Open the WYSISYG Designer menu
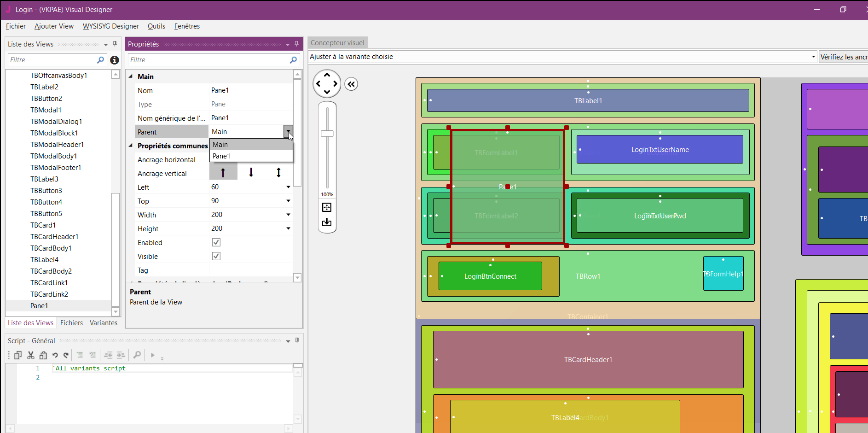This screenshot has width=868, height=433. coord(110,26)
